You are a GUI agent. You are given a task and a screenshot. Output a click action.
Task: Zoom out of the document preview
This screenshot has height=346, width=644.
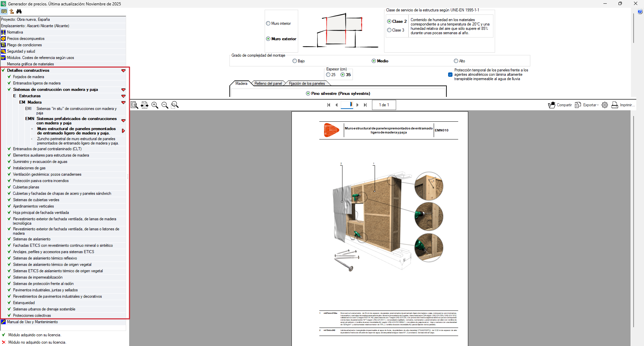coord(165,105)
